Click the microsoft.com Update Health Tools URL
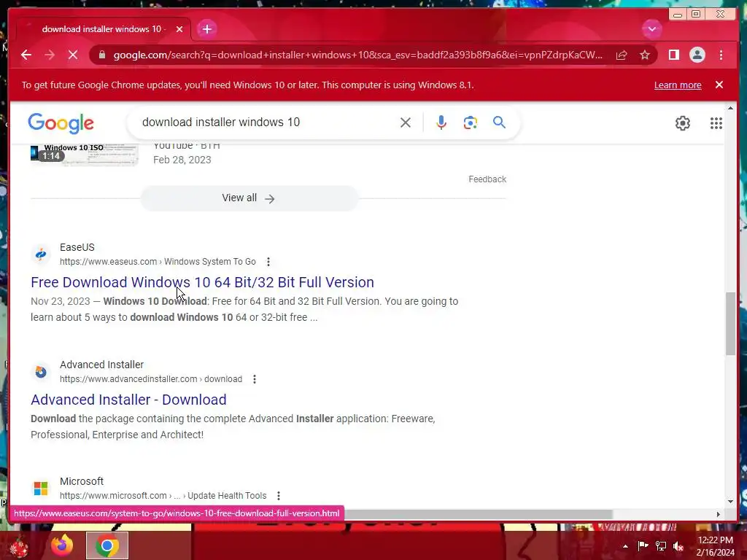 163,496
